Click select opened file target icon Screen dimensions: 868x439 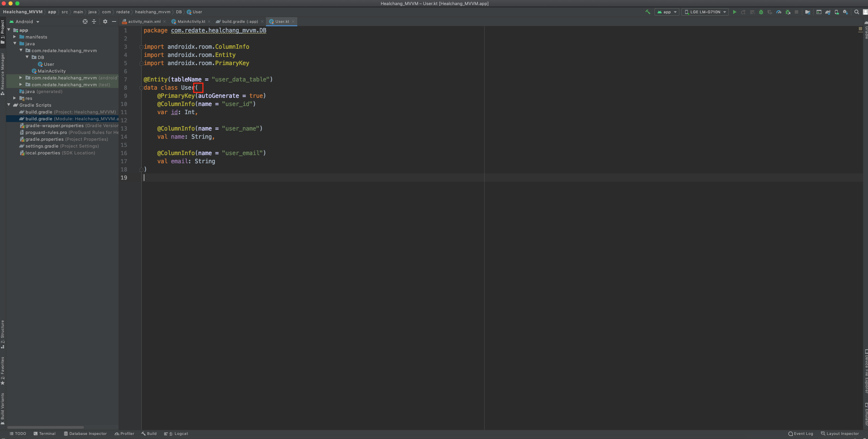click(x=85, y=21)
